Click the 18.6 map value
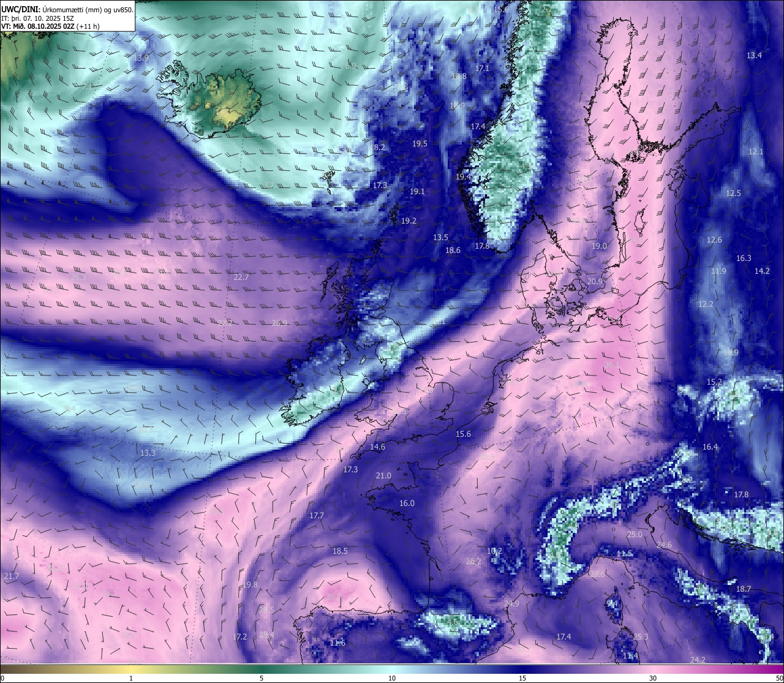The image size is (784, 683). [x=453, y=251]
